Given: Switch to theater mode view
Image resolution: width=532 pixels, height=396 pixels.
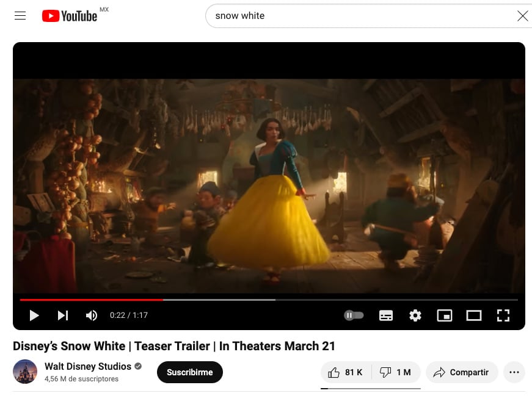Looking at the screenshot, I should coord(474,315).
